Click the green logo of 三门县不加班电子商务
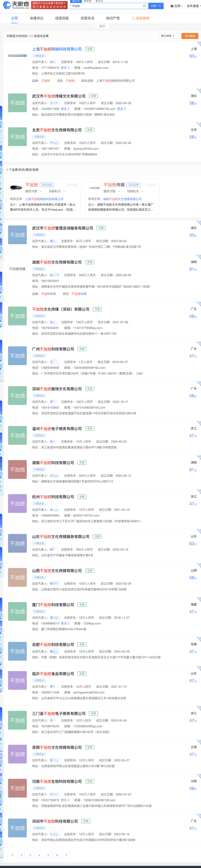The height and width of the screenshot is (868, 201). 17,720
